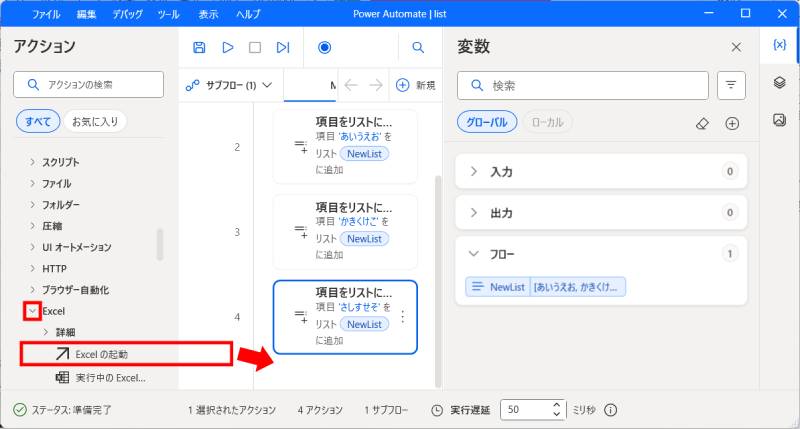The width and height of the screenshot is (800, 429).
Task: Click NewList variable chip in action 2
Action: [x=364, y=154]
